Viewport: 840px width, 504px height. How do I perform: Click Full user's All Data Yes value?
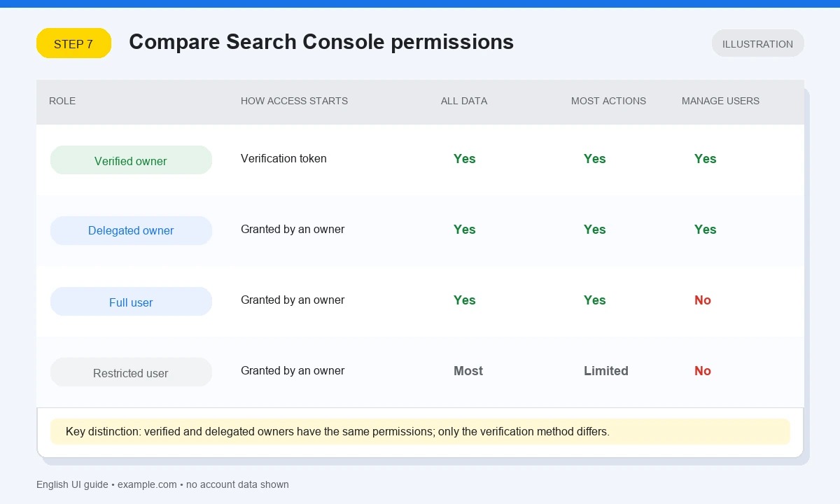(x=464, y=300)
